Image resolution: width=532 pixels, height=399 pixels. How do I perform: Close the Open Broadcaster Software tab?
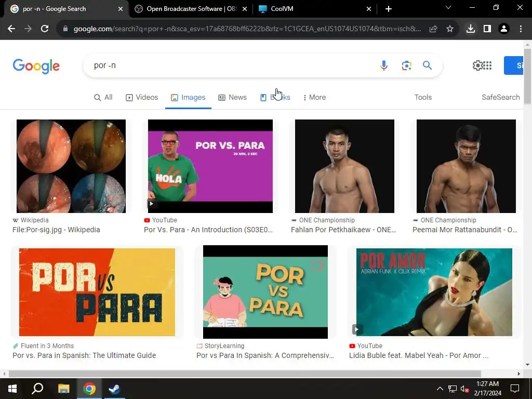[245, 9]
